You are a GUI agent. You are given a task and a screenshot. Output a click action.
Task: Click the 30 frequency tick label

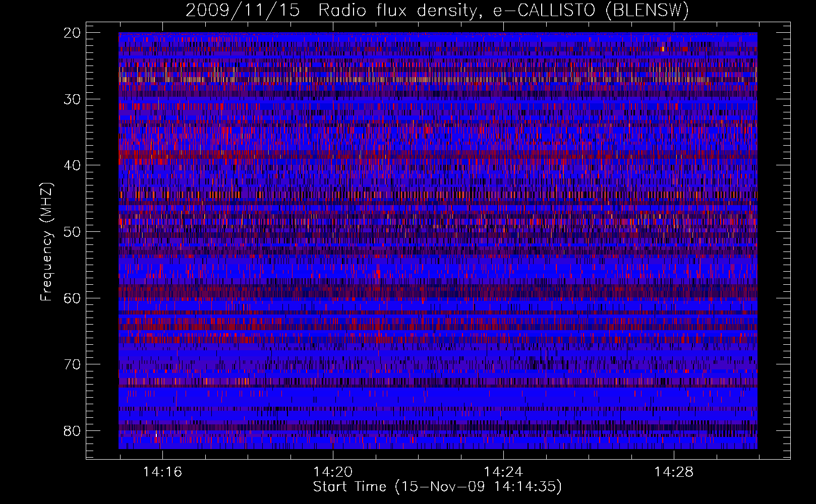click(x=73, y=99)
